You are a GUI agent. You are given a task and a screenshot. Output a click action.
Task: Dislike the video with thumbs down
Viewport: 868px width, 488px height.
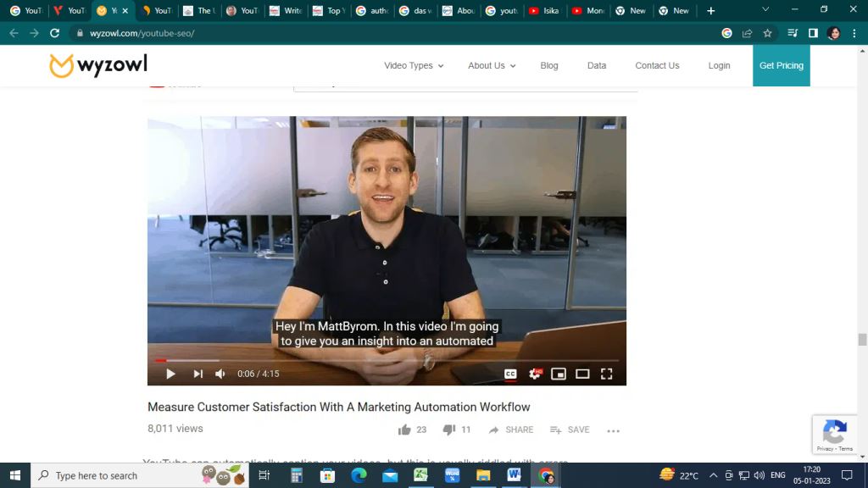[449, 430]
